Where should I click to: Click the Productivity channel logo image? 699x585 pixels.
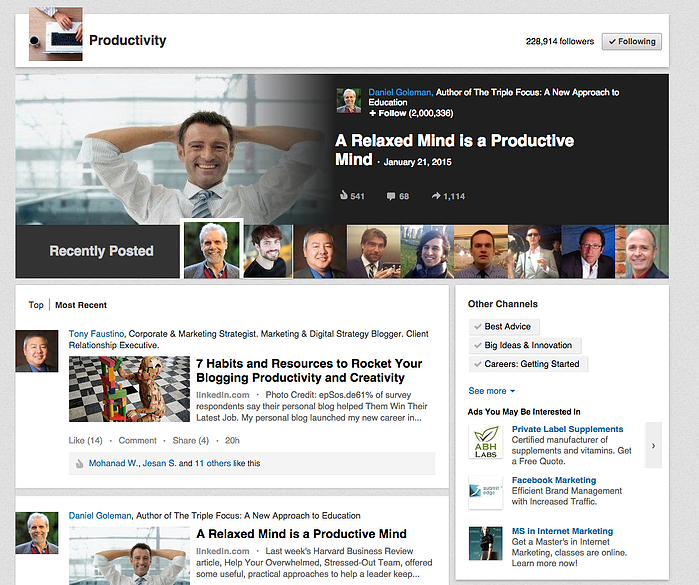(56, 34)
